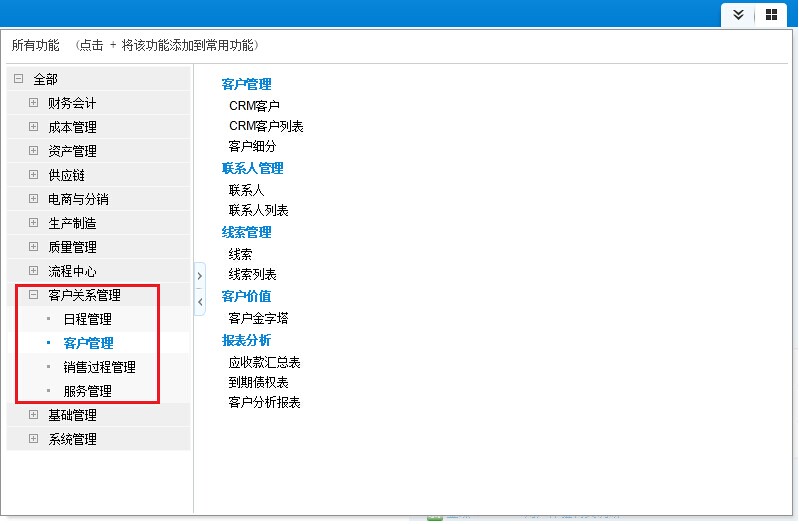Image resolution: width=799 pixels, height=524 pixels.
Task: Expand the 基础管理 tree node
Action: tap(34, 414)
